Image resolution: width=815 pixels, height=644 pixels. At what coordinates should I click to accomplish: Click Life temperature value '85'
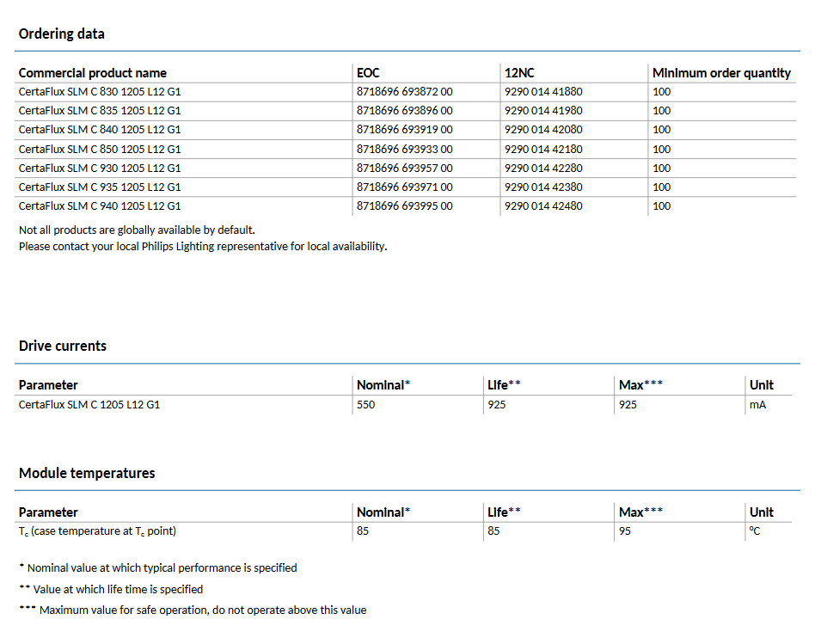[x=493, y=531]
